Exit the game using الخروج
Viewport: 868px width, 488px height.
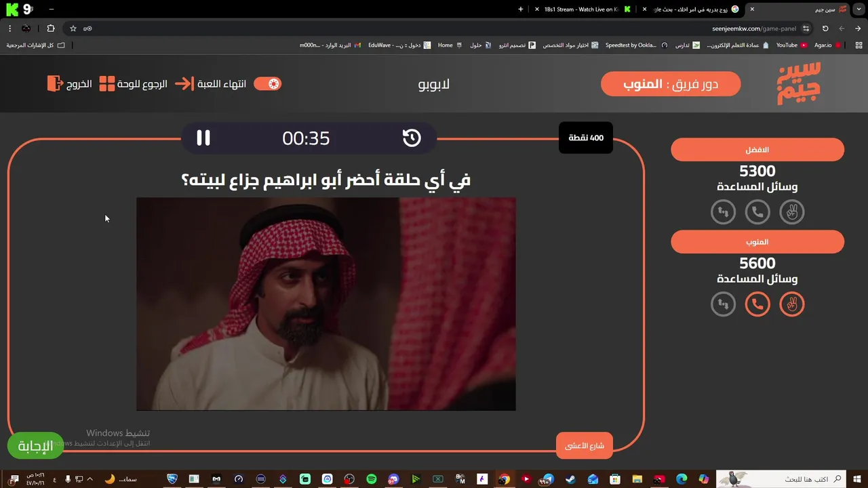pos(69,84)
